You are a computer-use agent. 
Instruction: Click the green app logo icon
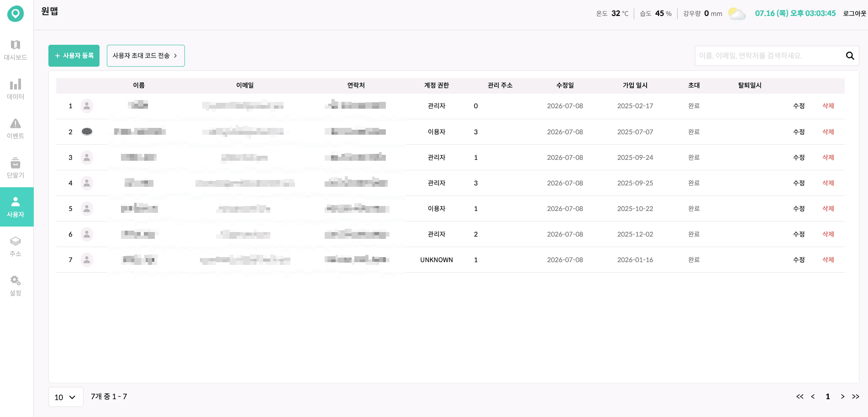click(16, 14)
